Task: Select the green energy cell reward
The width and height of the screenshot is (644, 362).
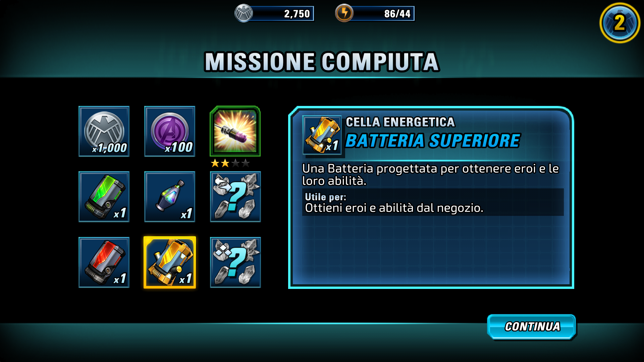Action: [104, 197]
